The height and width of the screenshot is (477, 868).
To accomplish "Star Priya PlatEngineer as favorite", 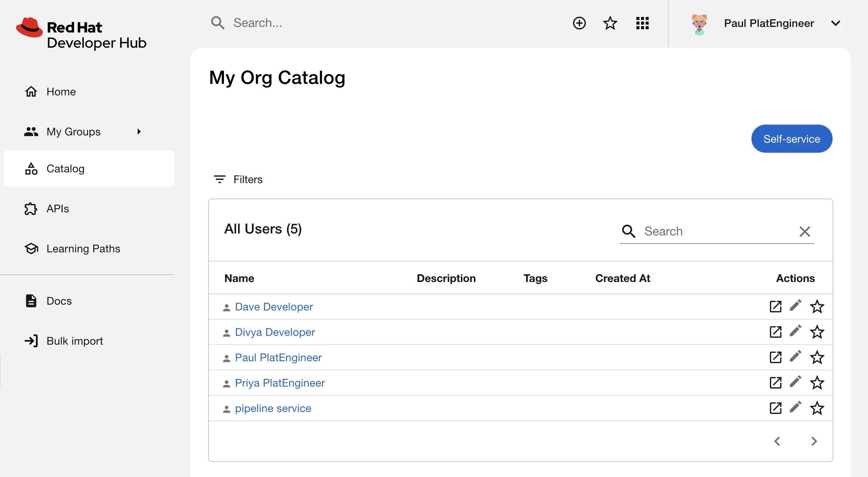I will point(817,383).
